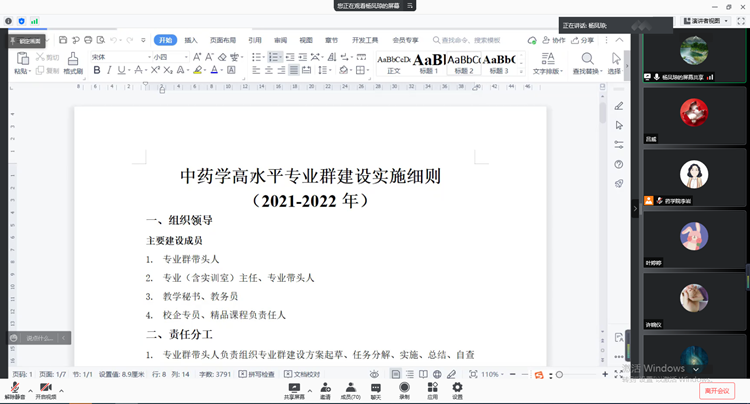The width and height of the screenshot is (750, 404).
Task: Toggle eye-protection mode in status bar
Action: 374,374
